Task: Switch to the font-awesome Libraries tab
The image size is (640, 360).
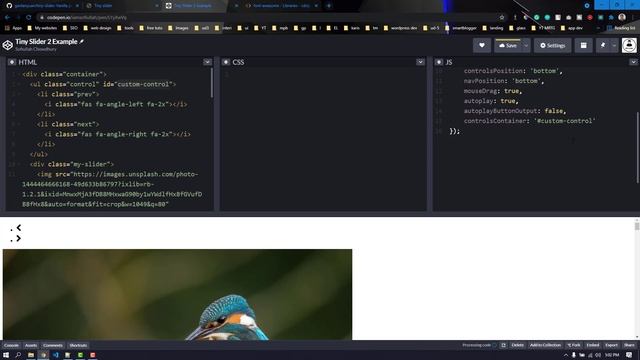Action: tap(281, 6)
